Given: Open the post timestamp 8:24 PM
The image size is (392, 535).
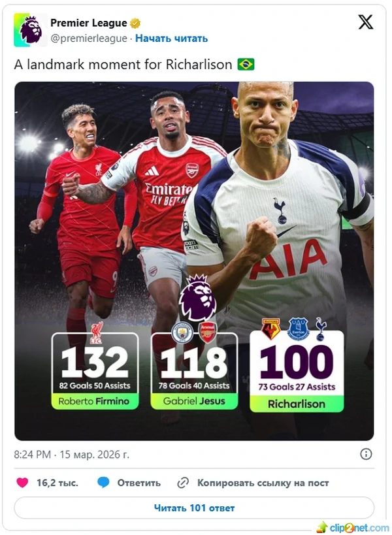Looking at the screenshot, I should (72, 455).
